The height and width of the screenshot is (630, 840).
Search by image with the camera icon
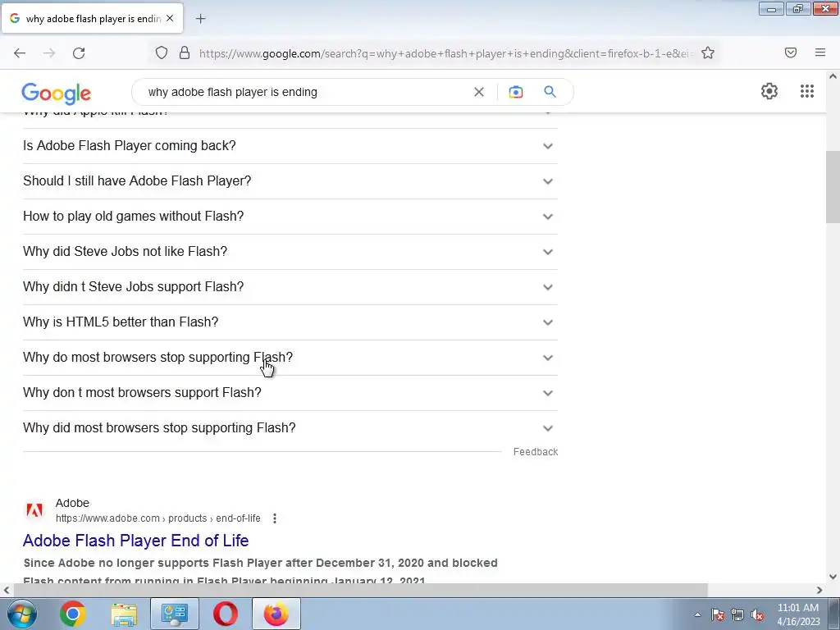click(x=515, y=92)
